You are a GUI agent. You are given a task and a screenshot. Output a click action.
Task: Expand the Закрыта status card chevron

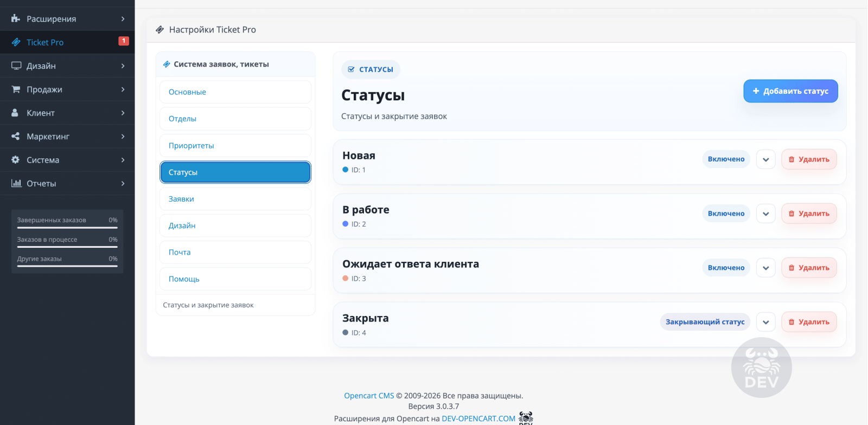tap(765, 322)
